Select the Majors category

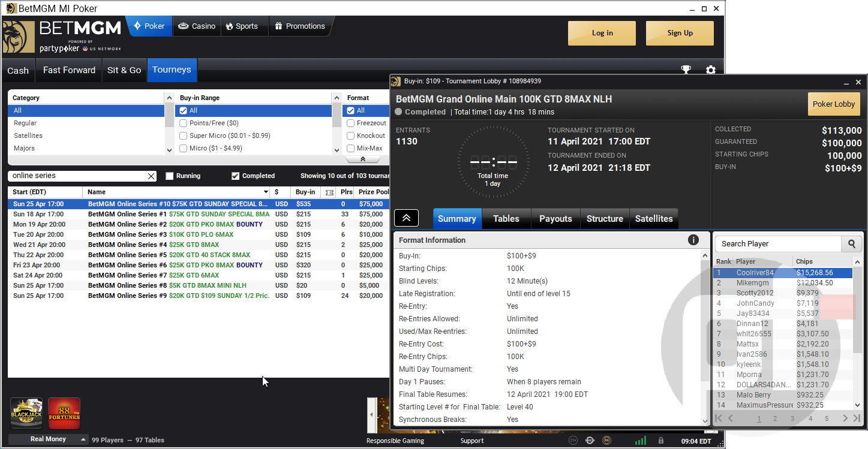tap(86, 148)
